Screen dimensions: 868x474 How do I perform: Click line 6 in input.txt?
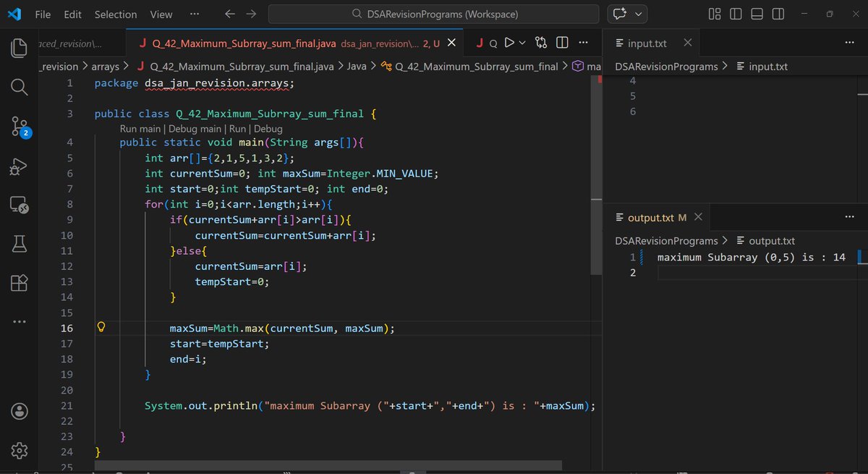(x=634, y=111)
